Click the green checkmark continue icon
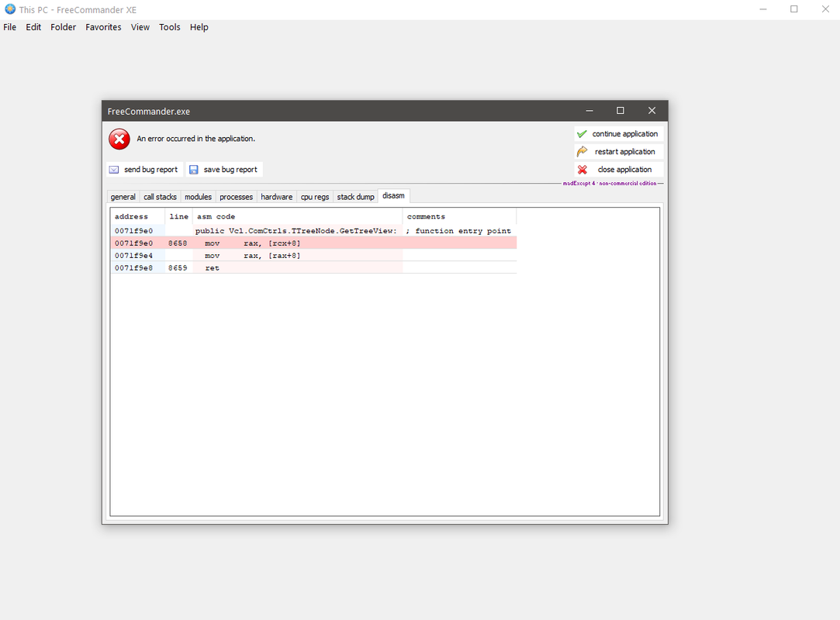 (x=582, y=134)
